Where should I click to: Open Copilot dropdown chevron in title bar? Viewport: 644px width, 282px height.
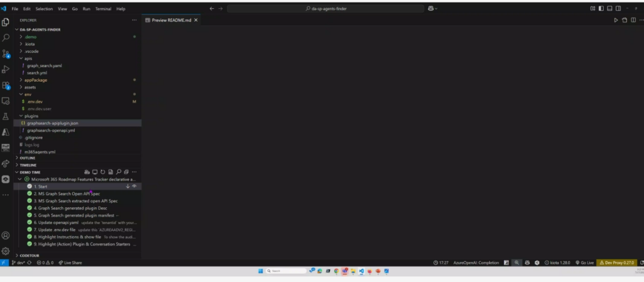point(436,9)
